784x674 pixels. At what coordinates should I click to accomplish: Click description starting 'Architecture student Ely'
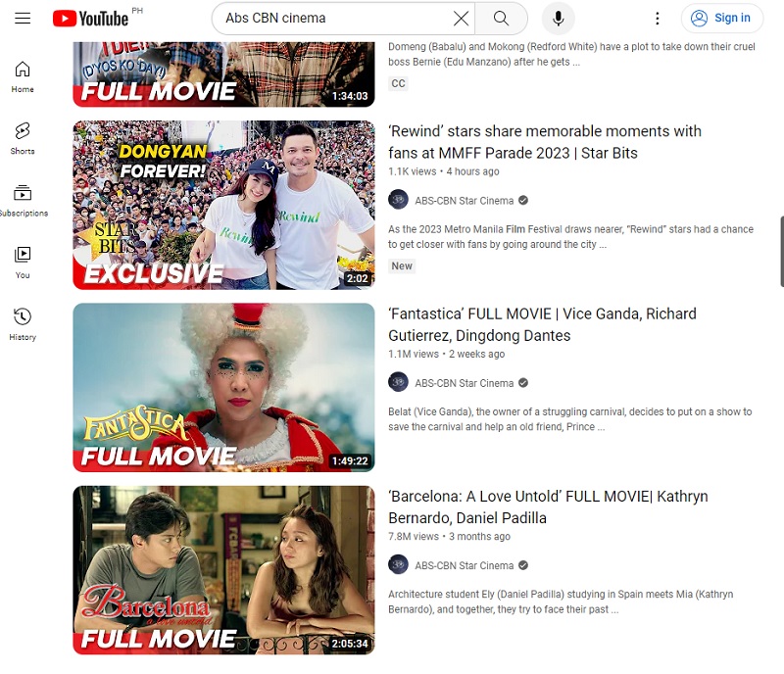561,602
